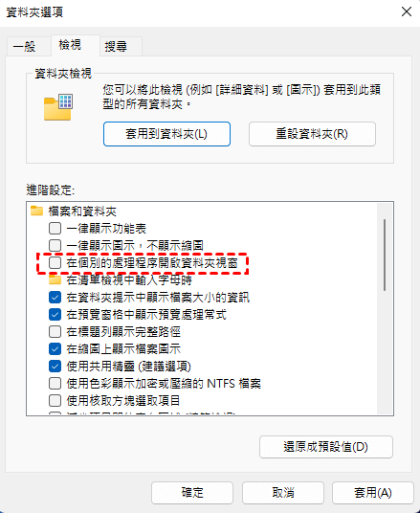The height and width of the screenshot is (513, 420).
Task: Check 一律顯示圖示，不顯示縮圖
Action: click(x=55, y=245)
